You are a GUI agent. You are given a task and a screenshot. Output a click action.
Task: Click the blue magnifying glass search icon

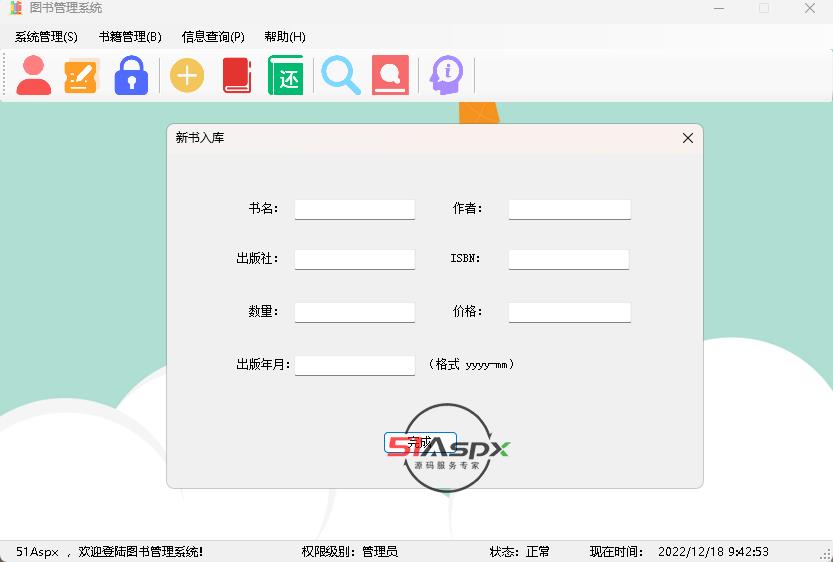(341, 75)
